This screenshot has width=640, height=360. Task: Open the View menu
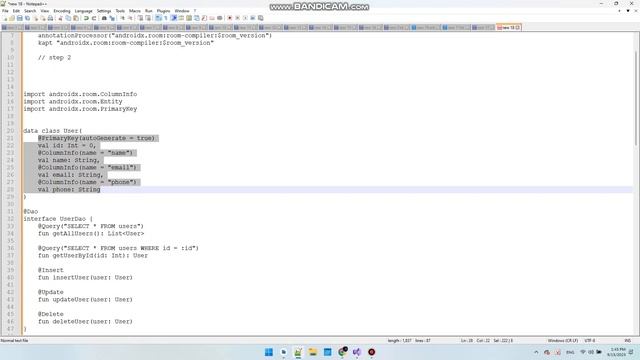pyautogui.click(x=45, y=11)
